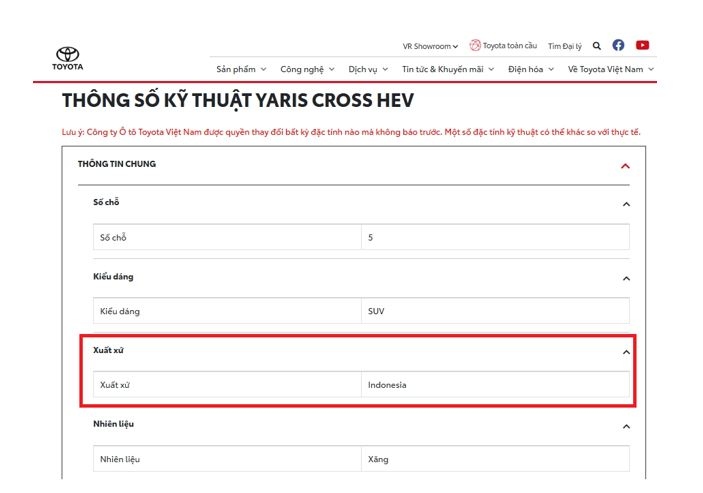
Task: Select the value cell 'Indonesia'
Action: pyautogui.click(x=495, y=385)
